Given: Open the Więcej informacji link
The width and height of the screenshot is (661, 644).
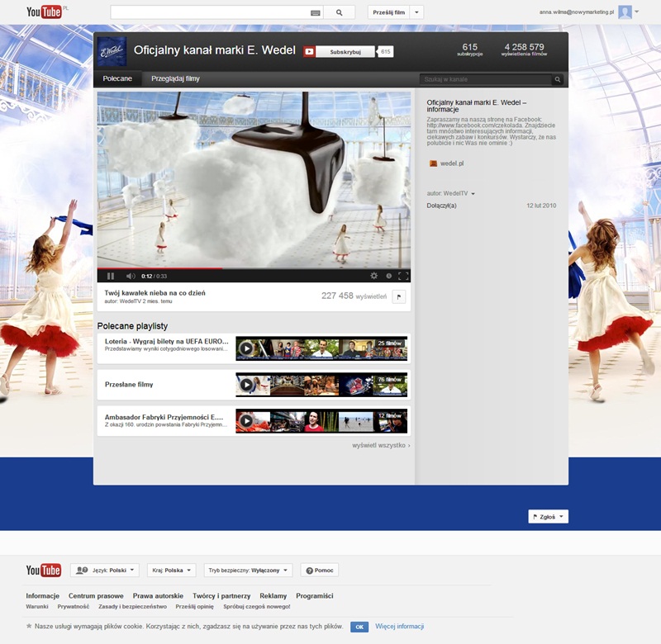Looking at the screenshot, I should [400, 627].
